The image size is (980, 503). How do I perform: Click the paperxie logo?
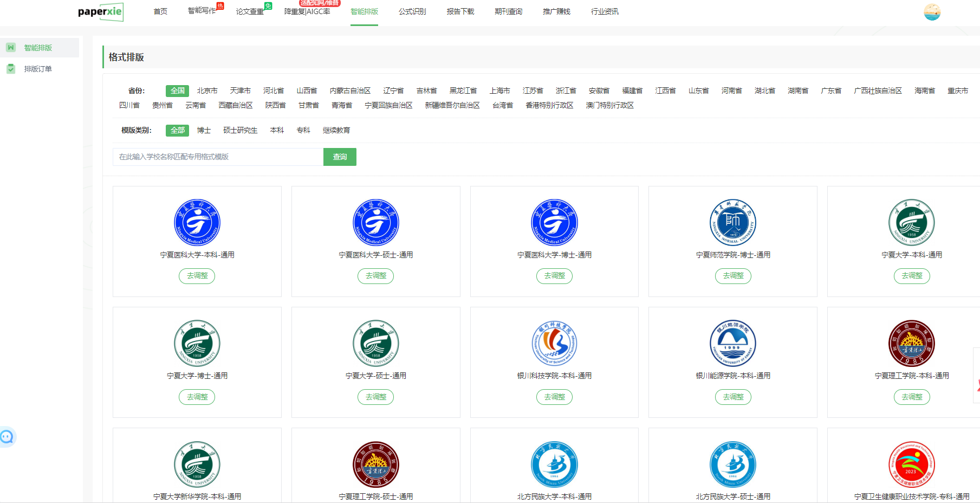click(x=101, y=12)
